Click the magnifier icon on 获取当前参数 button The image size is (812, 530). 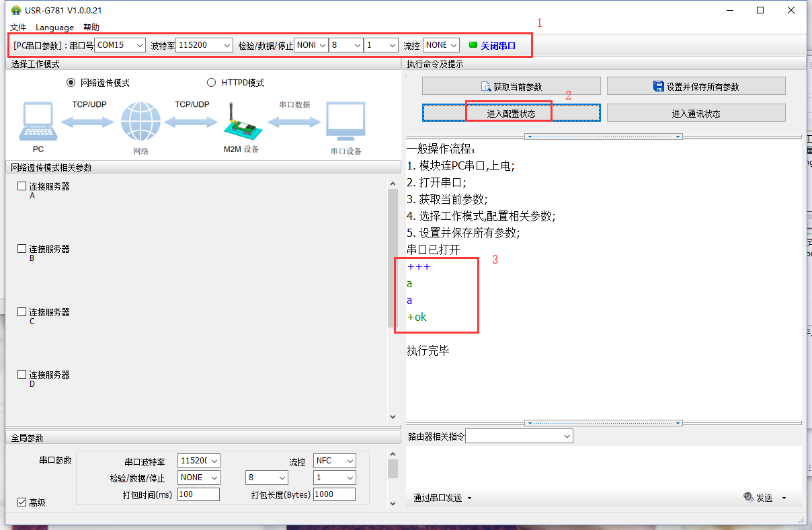coord(486,86)
